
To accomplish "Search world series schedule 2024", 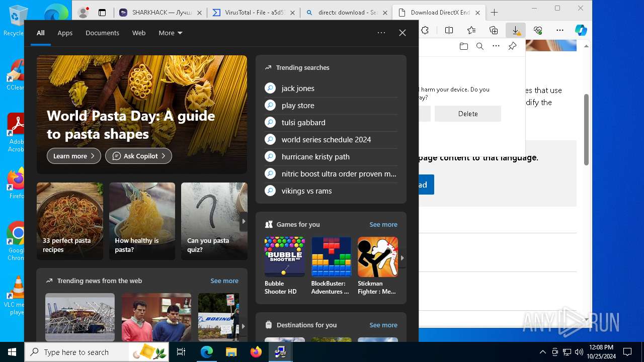I will pyautogui.click(x=331, y=140).
